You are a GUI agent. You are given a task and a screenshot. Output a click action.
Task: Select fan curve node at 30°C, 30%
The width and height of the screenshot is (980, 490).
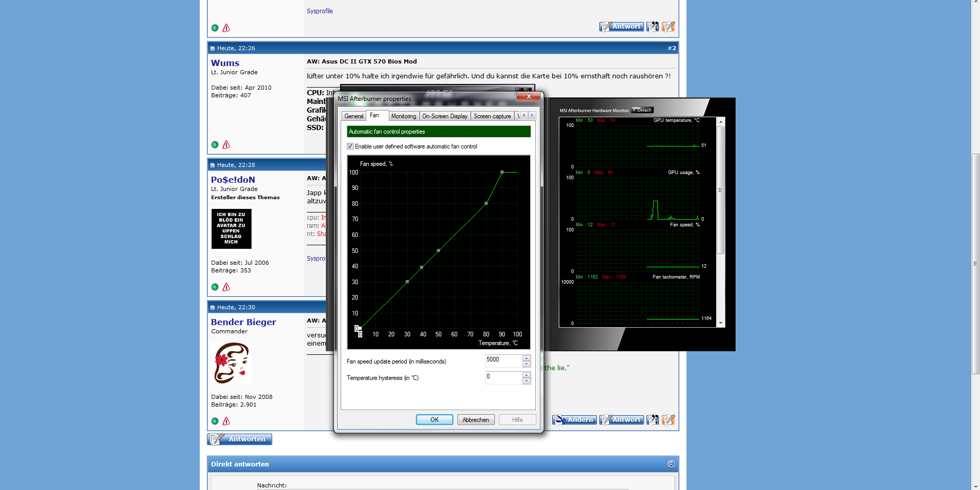407,282
